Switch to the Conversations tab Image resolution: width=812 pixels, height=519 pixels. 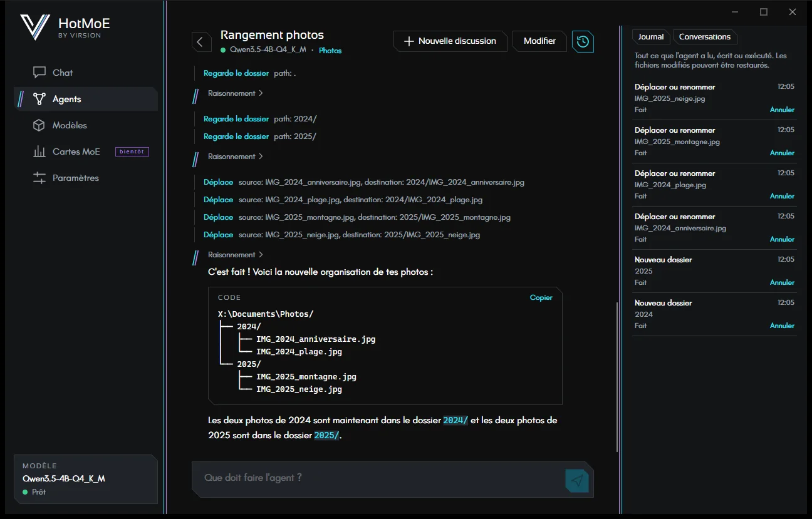point(705,37)
